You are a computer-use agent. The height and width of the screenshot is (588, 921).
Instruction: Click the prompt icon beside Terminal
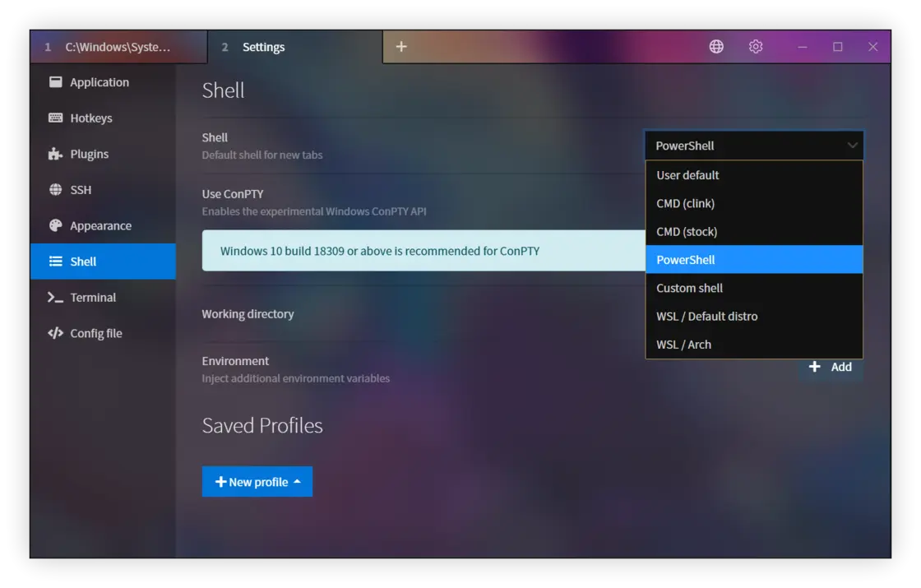[55, 297]
